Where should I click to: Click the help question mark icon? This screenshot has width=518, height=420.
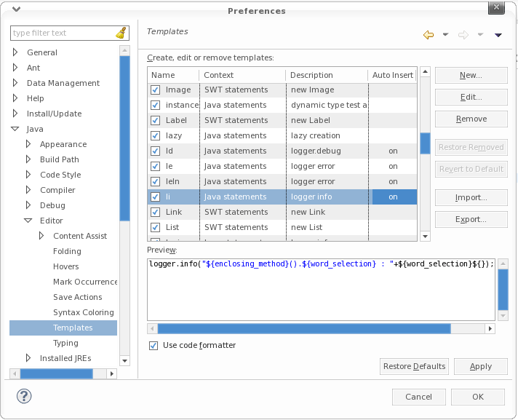(x=24, y=396)
